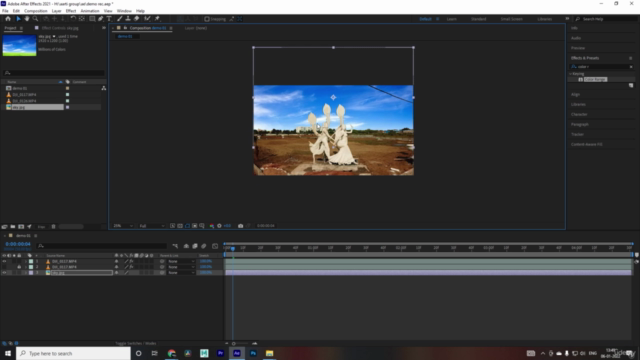Click the Graph Editor icon in the timeline
Image resolution: width=640 pixels, height=360 pixels.
215,246
